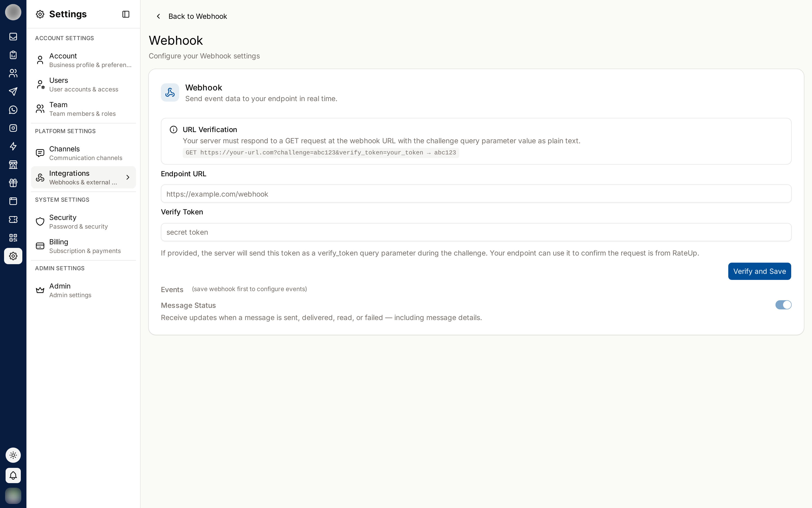Click the webhook logo icon in card
The image size is (812, 508).
coord(170,92)
